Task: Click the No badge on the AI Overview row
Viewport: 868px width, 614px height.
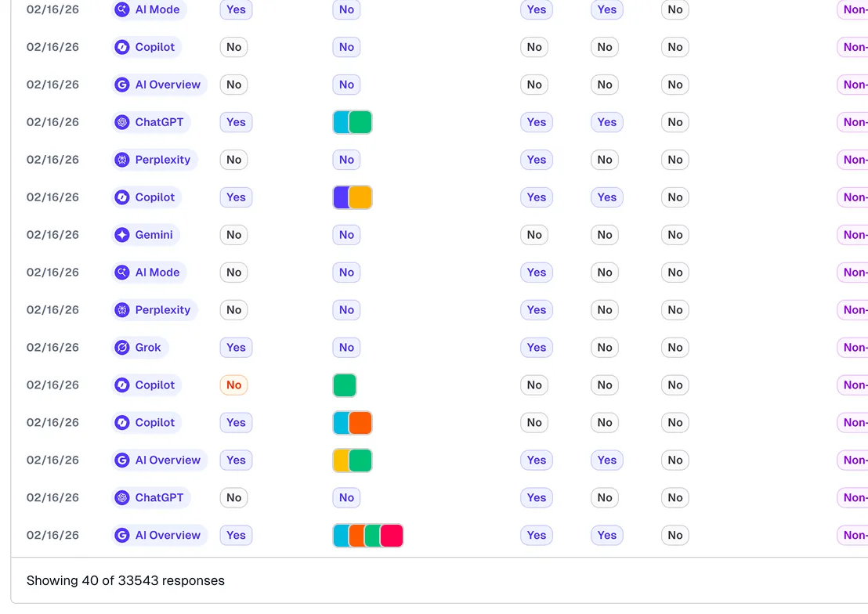Action: pyautogui.click(x=233, y=85)
